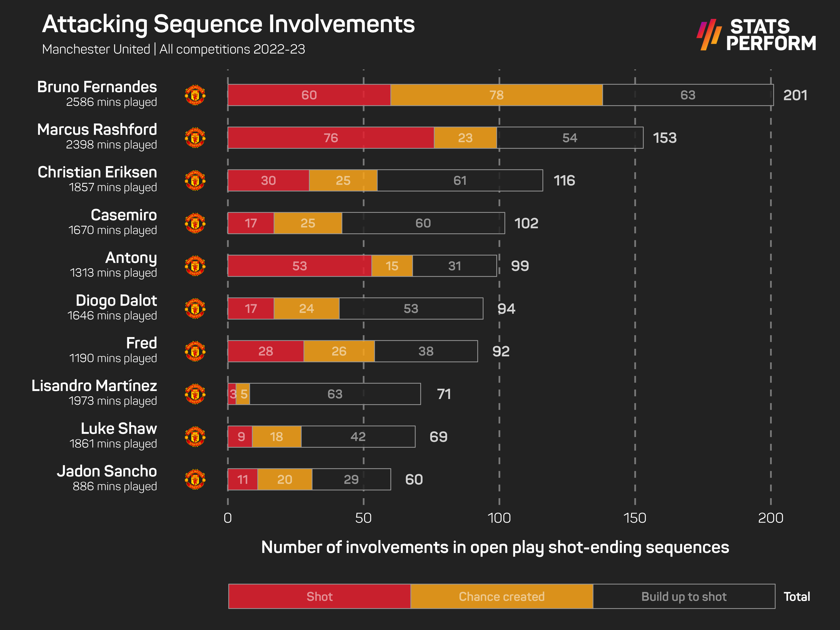Click the club crest beside Christian Eriksen

(x=195, y=180)
